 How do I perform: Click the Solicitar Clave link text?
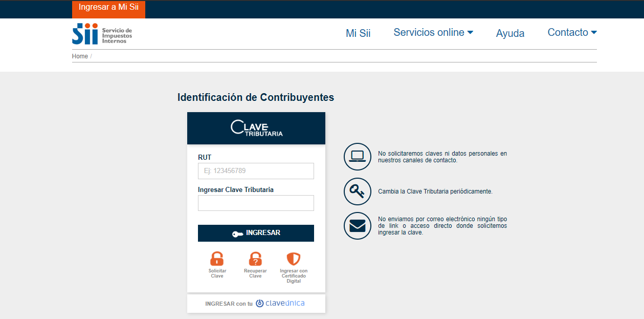217,273
